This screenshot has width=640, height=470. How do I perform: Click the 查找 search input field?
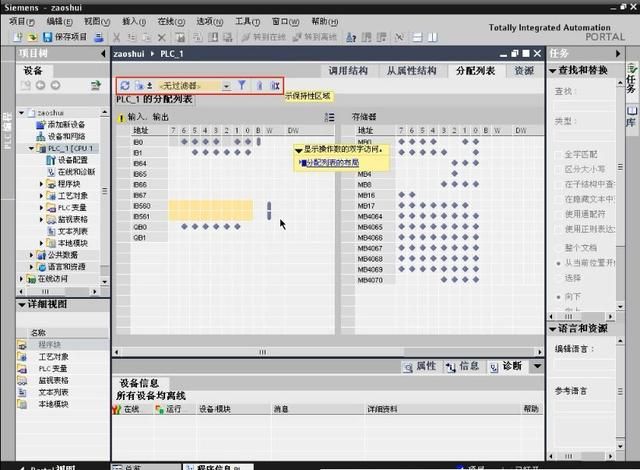click(584, 106)
